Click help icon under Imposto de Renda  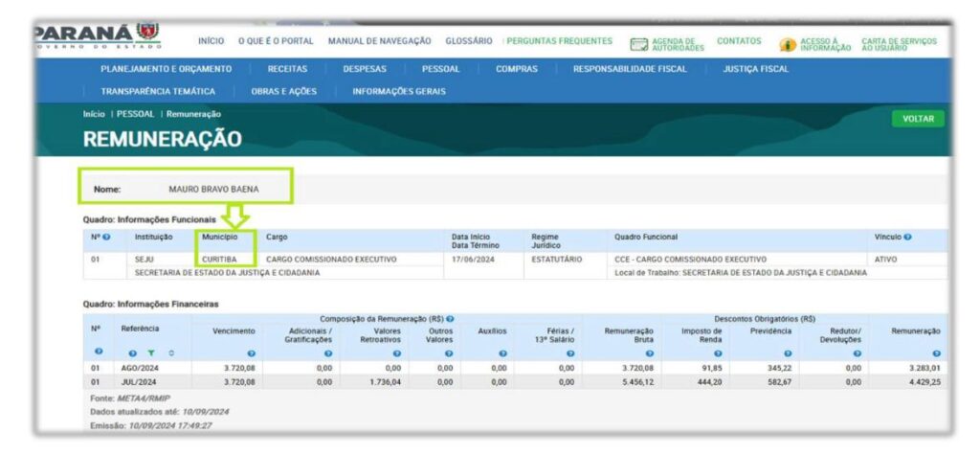click(718, 353)
